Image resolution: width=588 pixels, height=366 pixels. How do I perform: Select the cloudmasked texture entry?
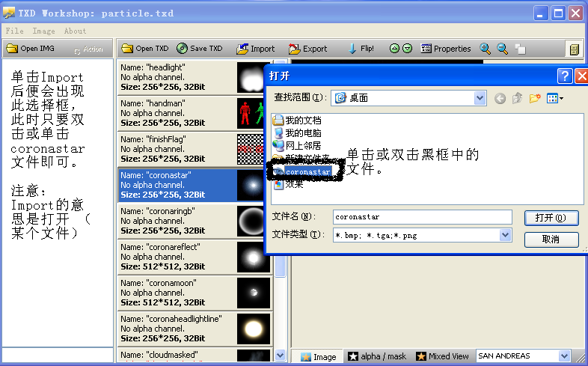pyautogui.click(x=194, y=355)
